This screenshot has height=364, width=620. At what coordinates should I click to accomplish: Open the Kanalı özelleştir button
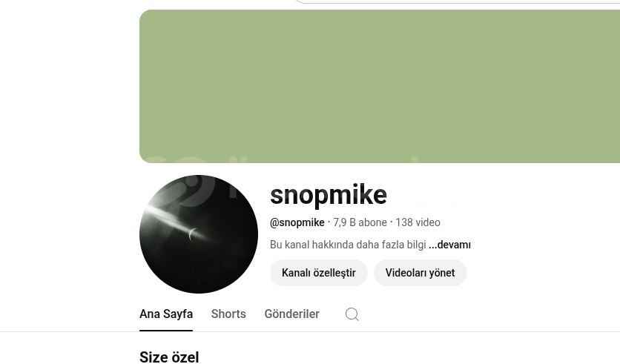coord(319,273)
